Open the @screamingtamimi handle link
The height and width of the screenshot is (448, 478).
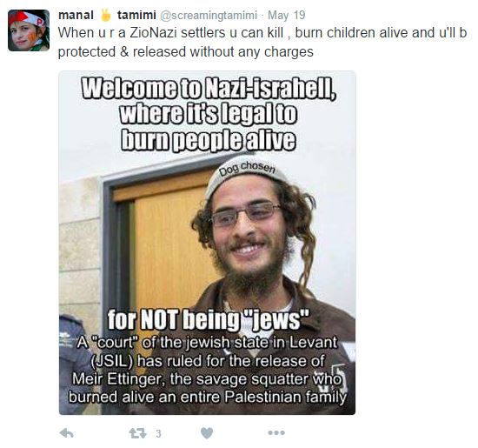(209, 16)
